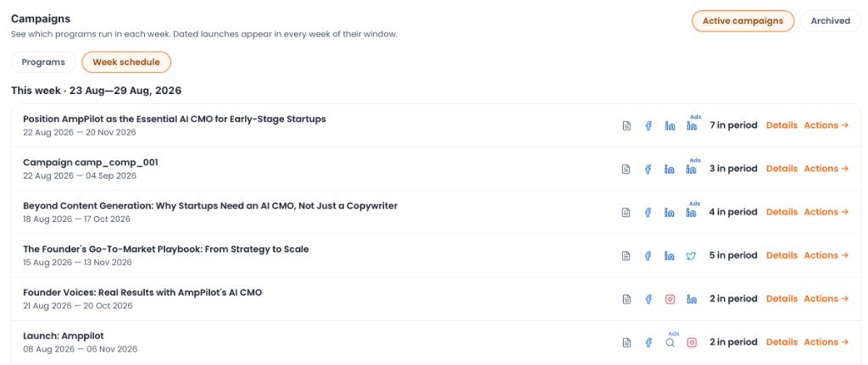Click date range '21 Aug 2026 — 20 Oct 2026'
Screen dimensions: 868x365
(77, 306)
